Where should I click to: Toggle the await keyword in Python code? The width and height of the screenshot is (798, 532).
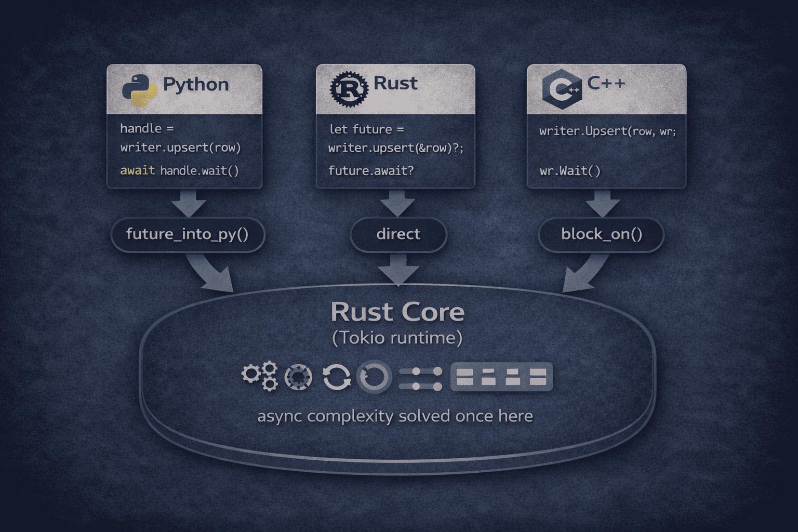click(137, 170)
